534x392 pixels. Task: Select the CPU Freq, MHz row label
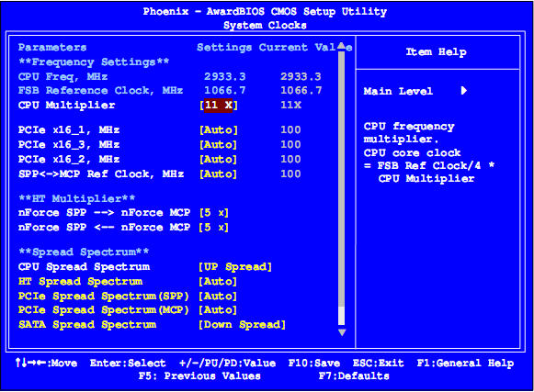[63, 76]
